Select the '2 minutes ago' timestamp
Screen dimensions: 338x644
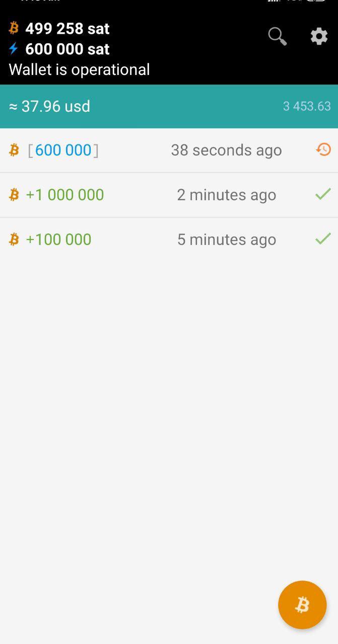(x=226, y=195)
